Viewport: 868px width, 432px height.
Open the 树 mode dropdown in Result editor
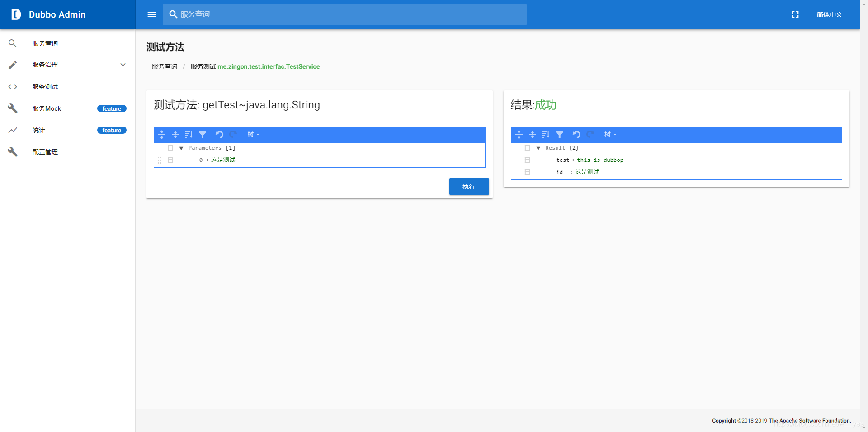click(610, 135)
